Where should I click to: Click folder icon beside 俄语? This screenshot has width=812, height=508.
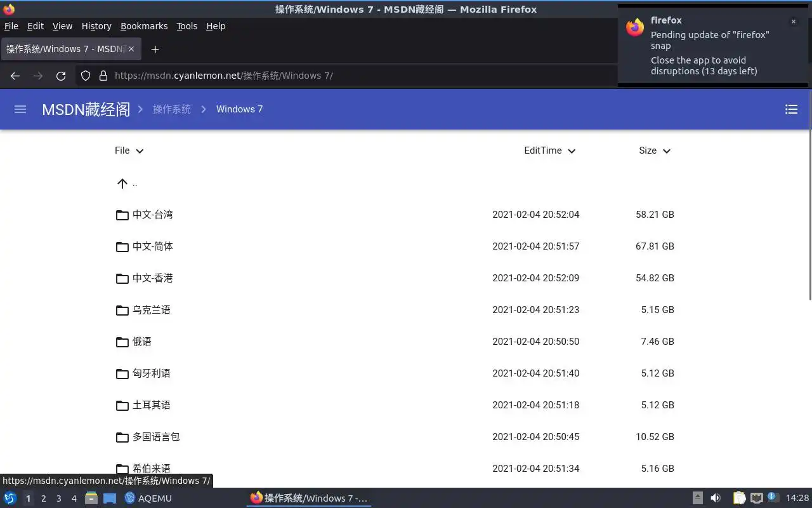[x=122, y=342]
